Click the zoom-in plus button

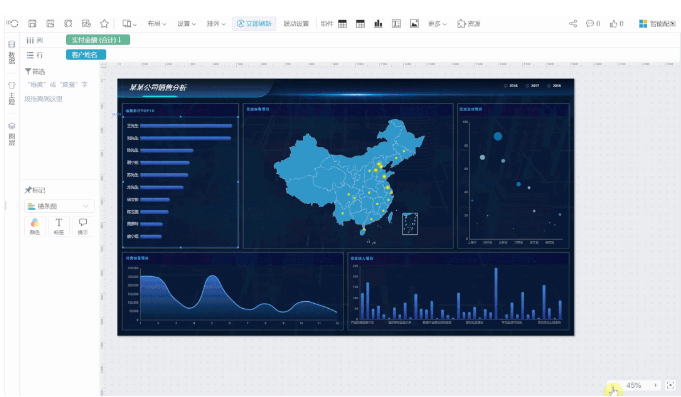click(x=655, y=385)
